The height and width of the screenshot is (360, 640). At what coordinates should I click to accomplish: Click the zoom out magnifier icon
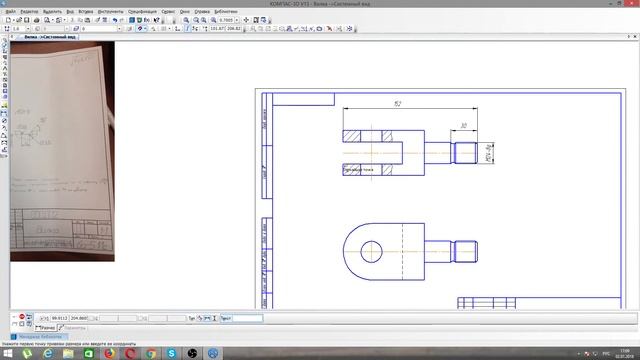(203, 20)
